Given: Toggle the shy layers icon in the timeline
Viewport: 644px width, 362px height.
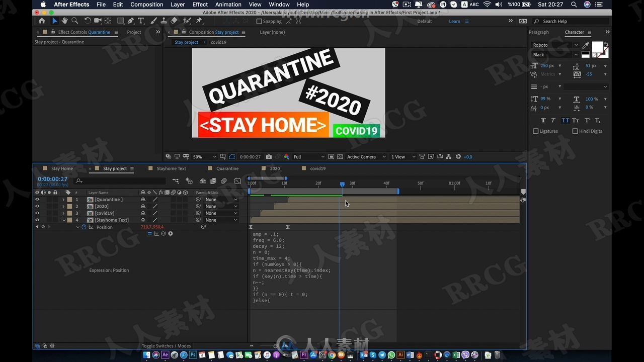Looking at the screenshot, I should click(203, 181).
